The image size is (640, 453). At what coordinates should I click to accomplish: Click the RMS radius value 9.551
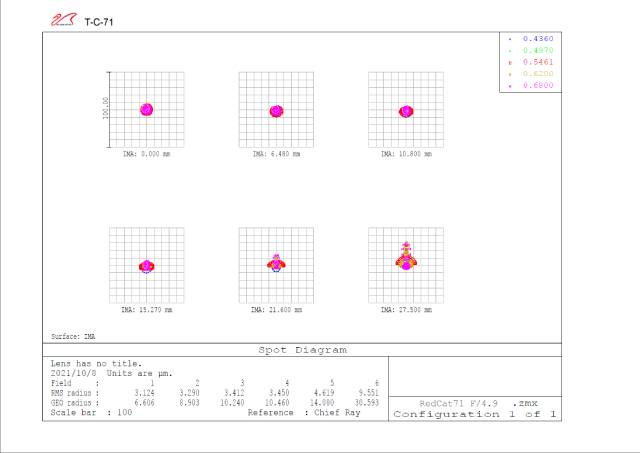[369, 396]
